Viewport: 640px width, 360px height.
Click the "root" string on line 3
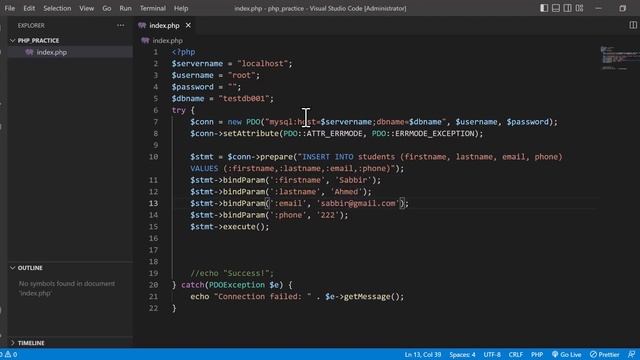241,76
